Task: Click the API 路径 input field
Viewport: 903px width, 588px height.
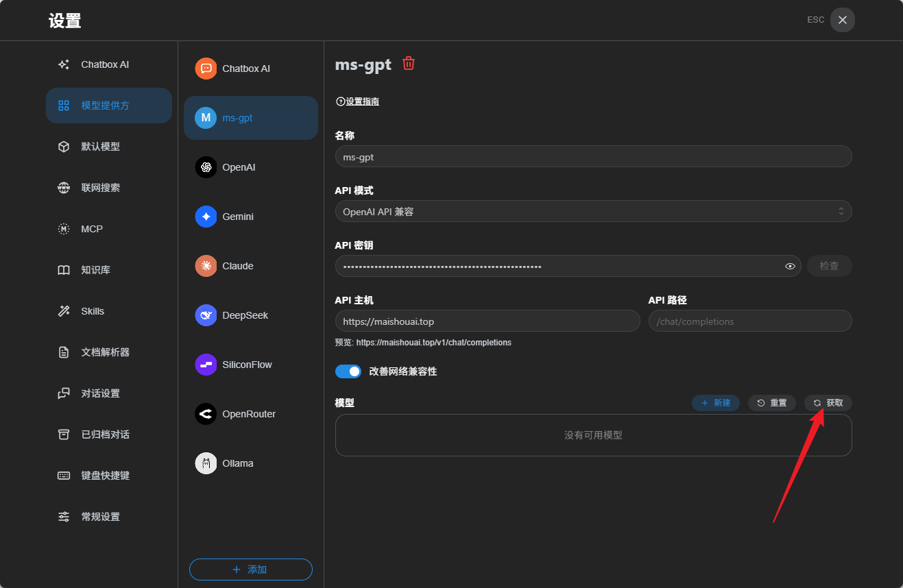Action: coord(750,321)
